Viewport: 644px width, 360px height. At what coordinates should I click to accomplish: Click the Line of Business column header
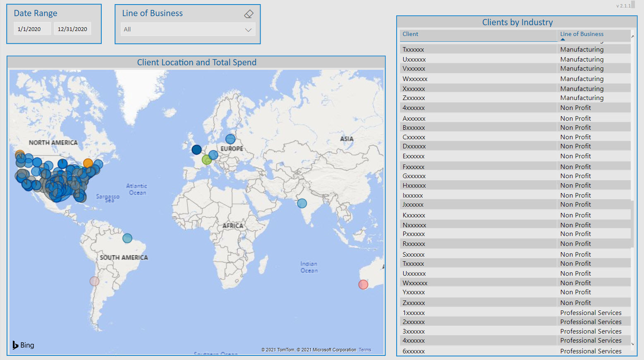pos(582,34)
